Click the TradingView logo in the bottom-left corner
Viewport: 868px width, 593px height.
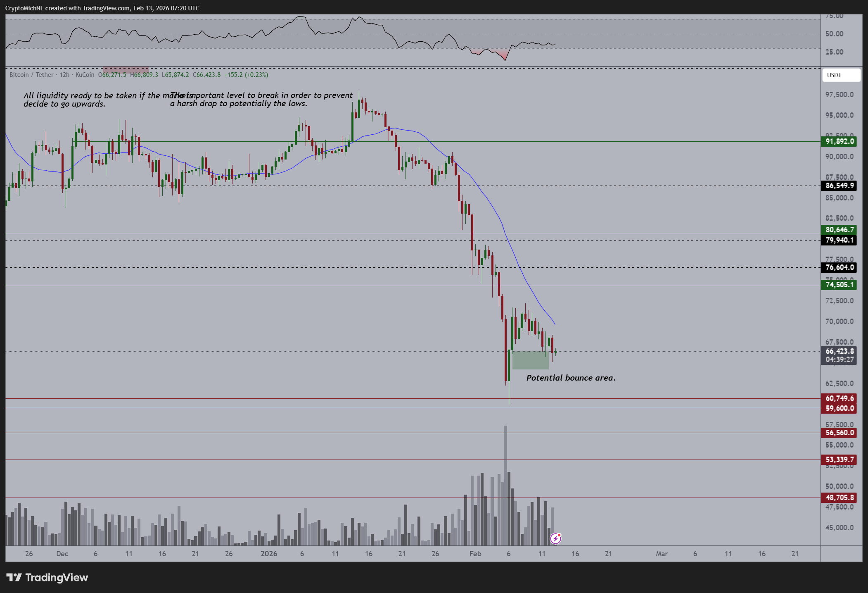click(47, 577)
